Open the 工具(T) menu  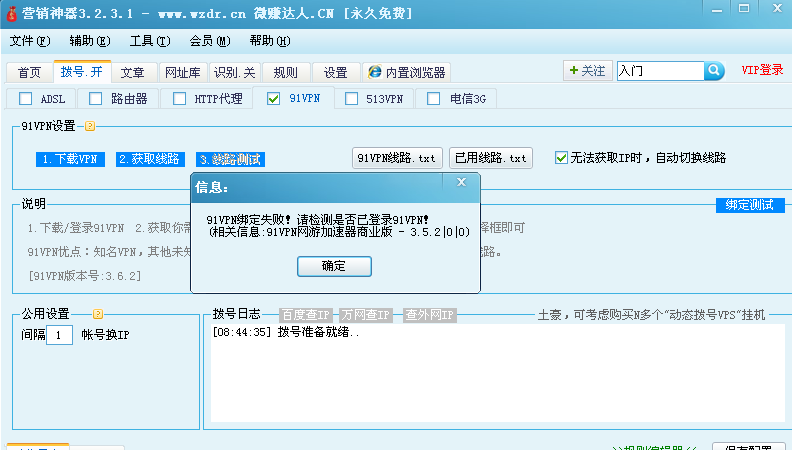coord(150,41)
